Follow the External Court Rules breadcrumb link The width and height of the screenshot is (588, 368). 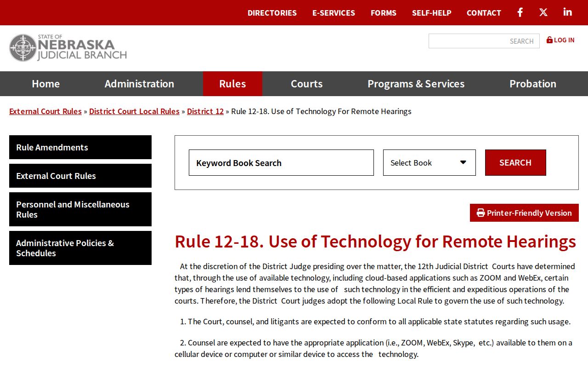pyautogui.click(x=45, y=111)
